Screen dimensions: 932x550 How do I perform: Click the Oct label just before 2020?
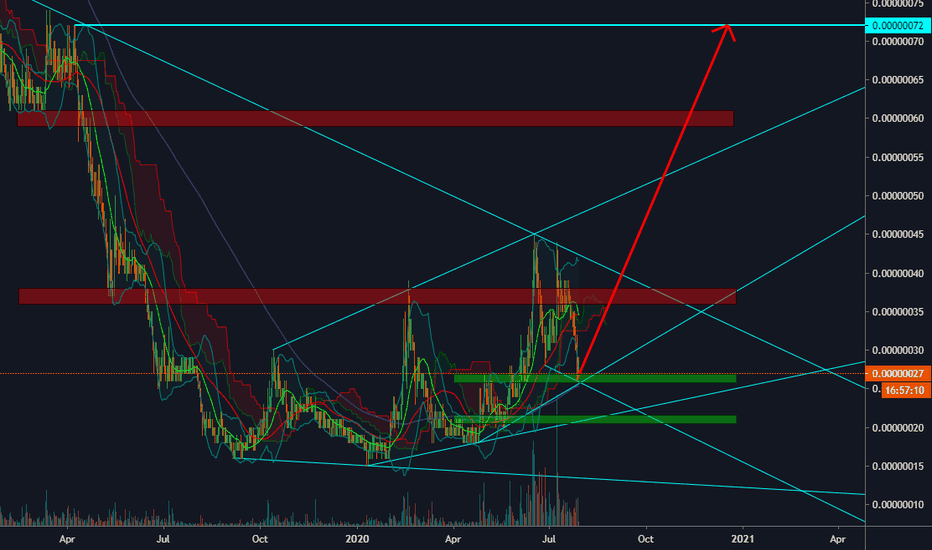point(260,539)
